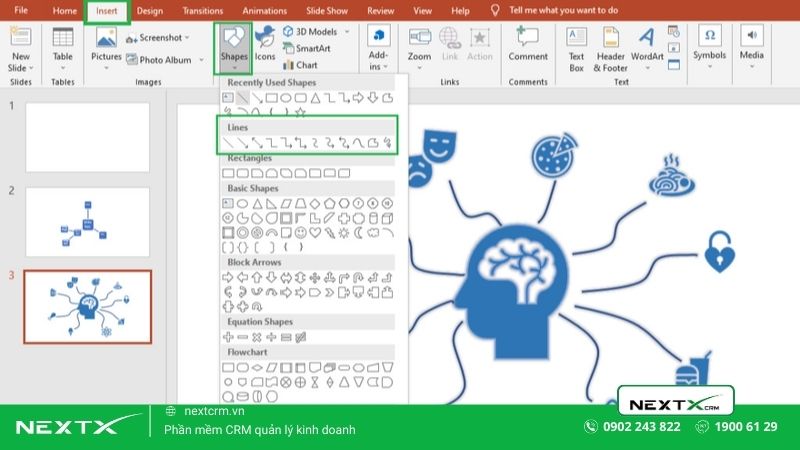This screenshot has height=450, width=800.
Task: Open the File tab
Action: [x=21, y=10]
